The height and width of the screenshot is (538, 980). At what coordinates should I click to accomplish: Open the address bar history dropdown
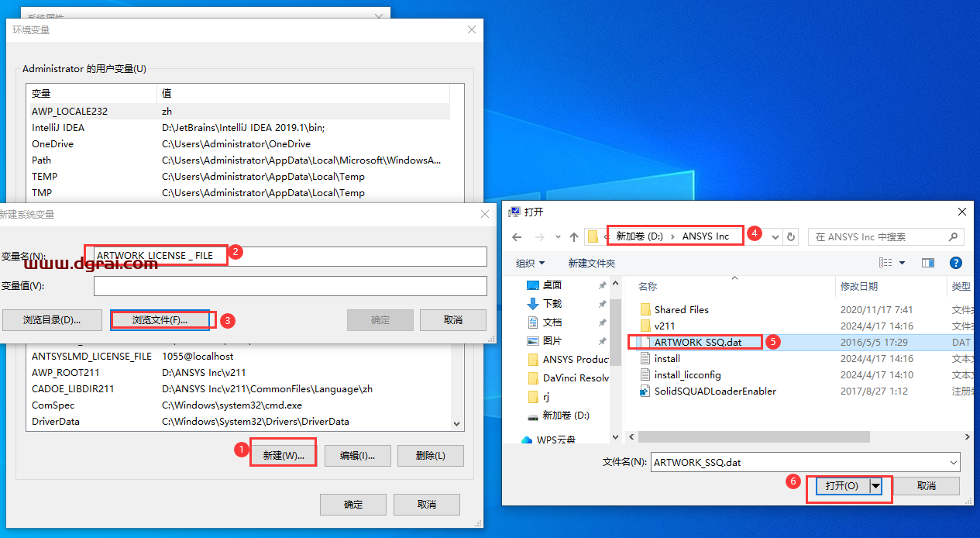(775, 236)
